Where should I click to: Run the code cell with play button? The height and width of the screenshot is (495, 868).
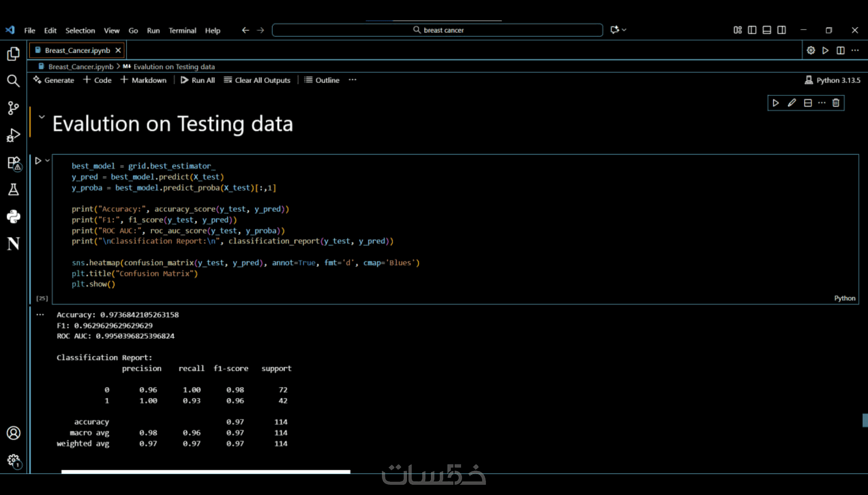point(38,161)
